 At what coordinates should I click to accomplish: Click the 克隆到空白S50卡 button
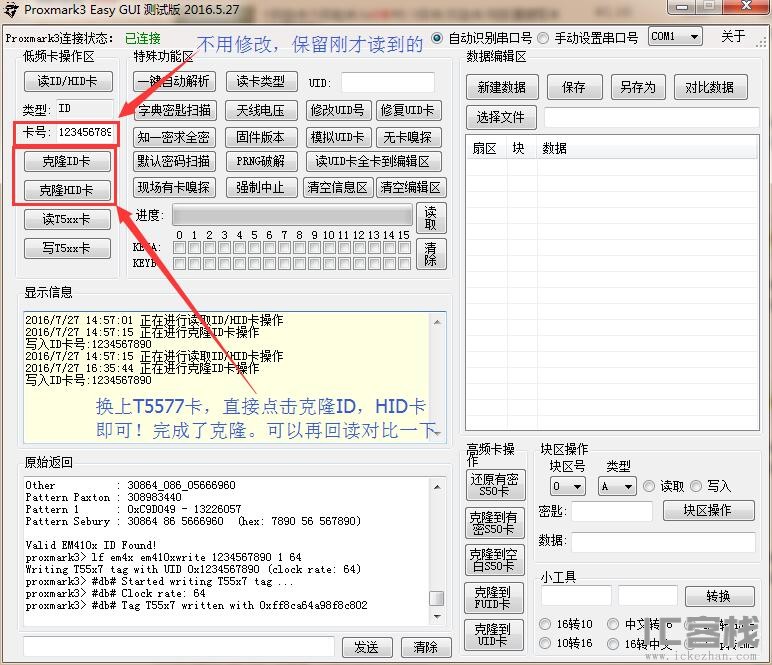[494, 560]
